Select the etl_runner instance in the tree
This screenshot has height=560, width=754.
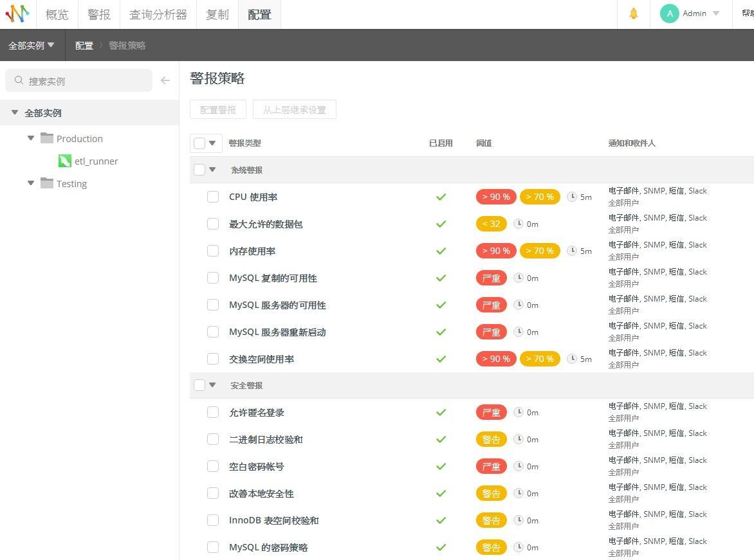pos(96,161)
